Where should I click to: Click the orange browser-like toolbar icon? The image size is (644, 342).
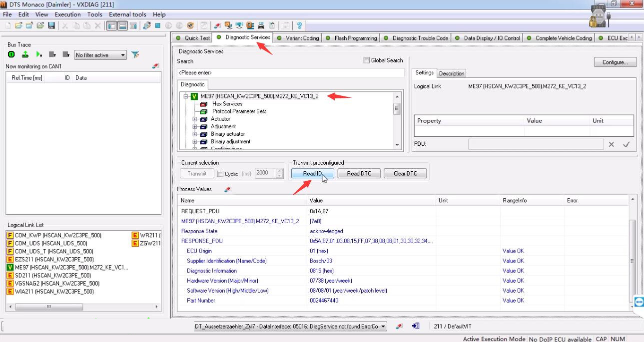point(191,25)
